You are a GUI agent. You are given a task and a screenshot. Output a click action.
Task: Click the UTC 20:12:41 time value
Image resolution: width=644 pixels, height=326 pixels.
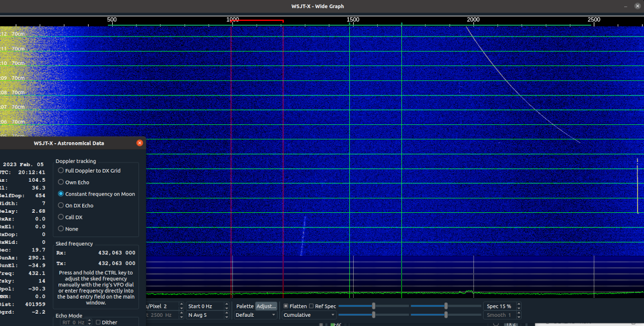tap(31, 172)
